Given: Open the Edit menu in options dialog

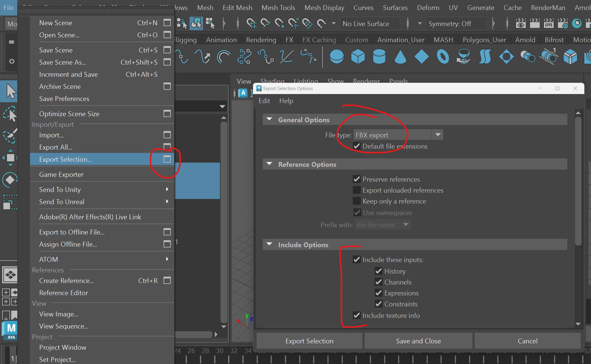Looking at the screenshot, I should point(264,101).
